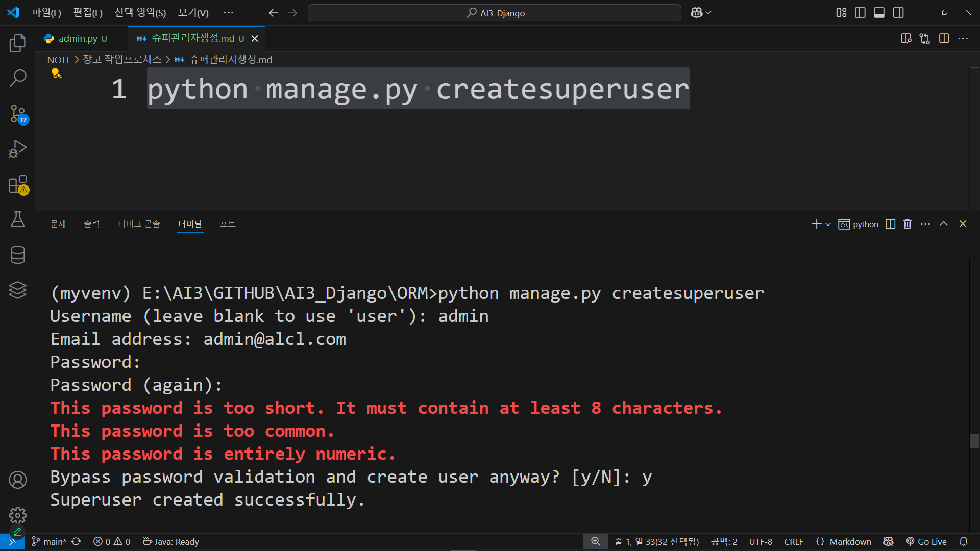Screen dimensions: 980x551
Task: Open the Testing flask icon
Action: [17, 219]
